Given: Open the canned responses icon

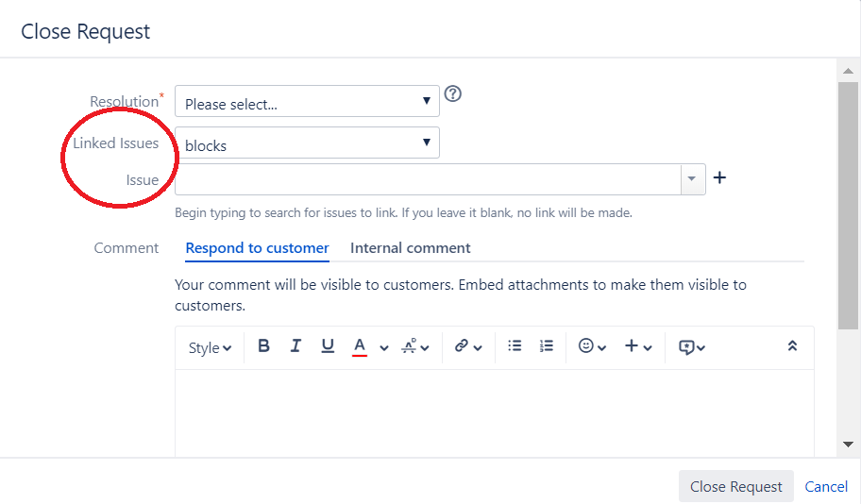Looking at the screenshot, I should [x=686, y=347].
